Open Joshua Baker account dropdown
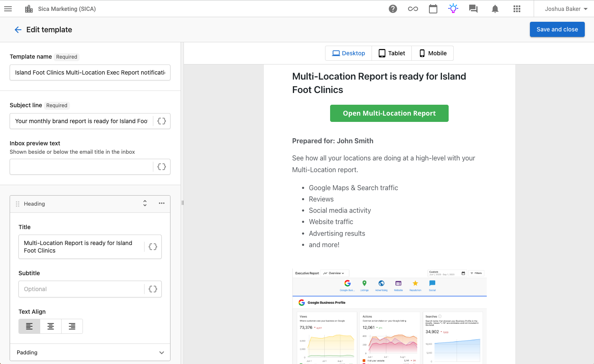The width and height of the screenshot is (594, 364). click(x=566, y=9)
